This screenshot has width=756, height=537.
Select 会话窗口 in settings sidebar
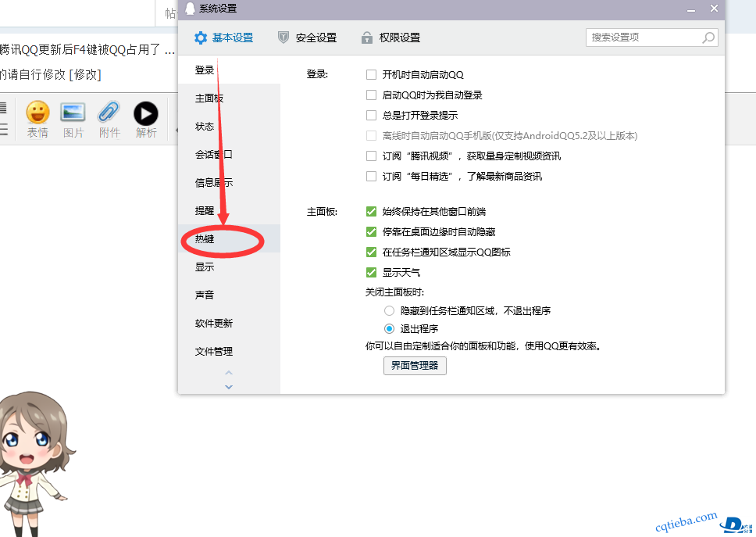click(229, 155)
